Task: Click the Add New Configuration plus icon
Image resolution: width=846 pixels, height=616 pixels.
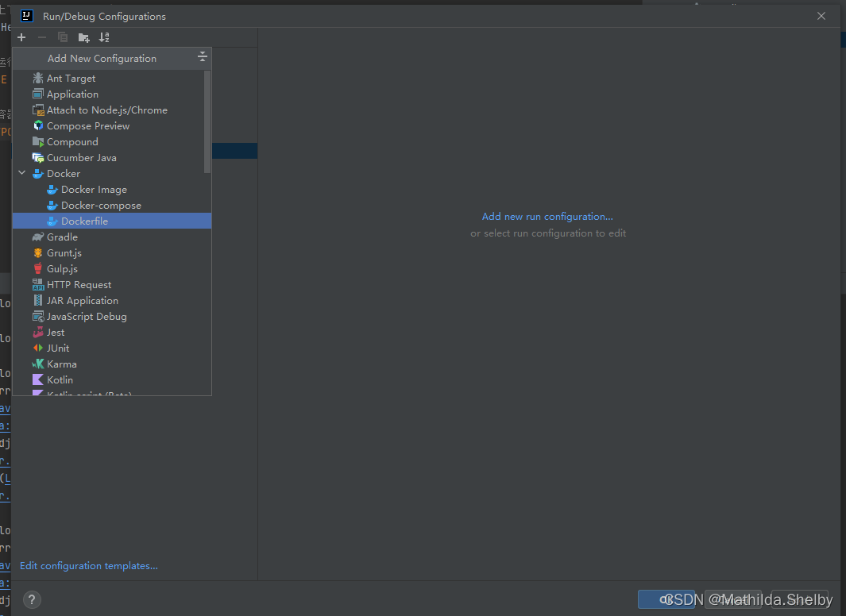Action: pyautogui.click(x=21, y=37)
